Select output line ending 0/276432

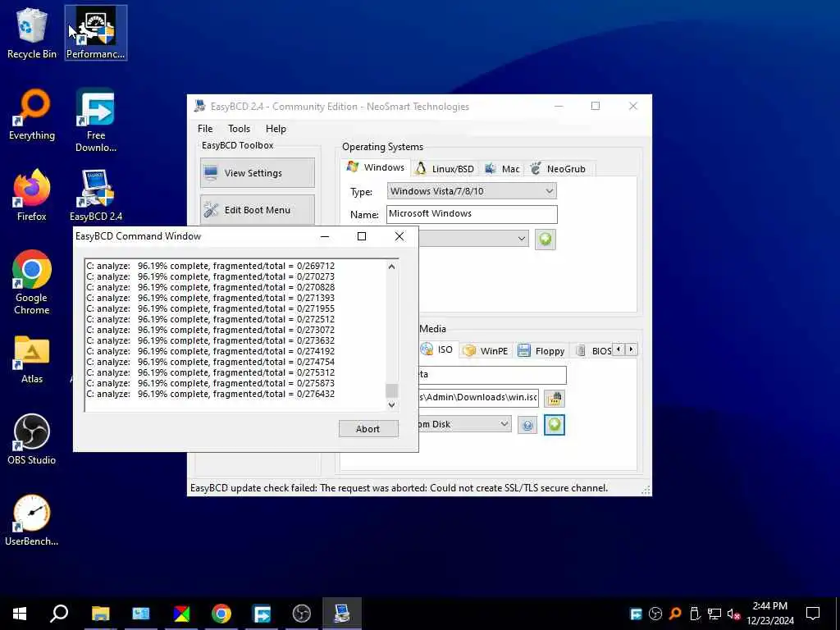(x=211, y=394)
